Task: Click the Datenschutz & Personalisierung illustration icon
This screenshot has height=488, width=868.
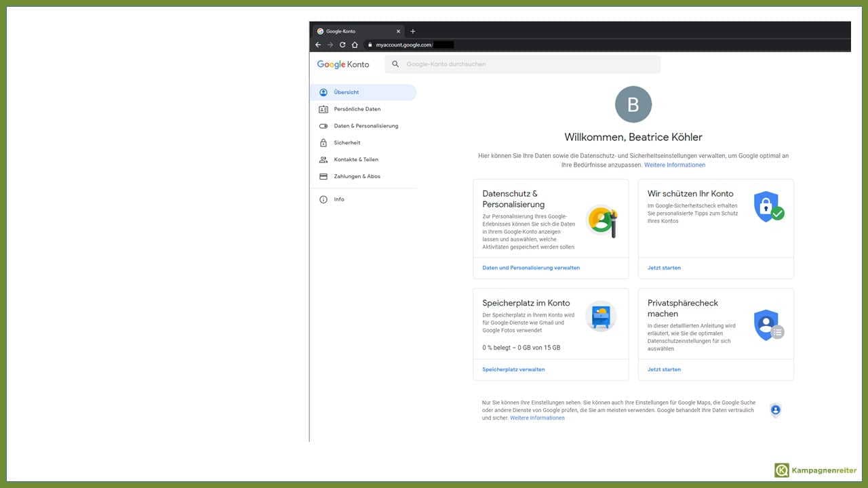Action: (601, 220)
